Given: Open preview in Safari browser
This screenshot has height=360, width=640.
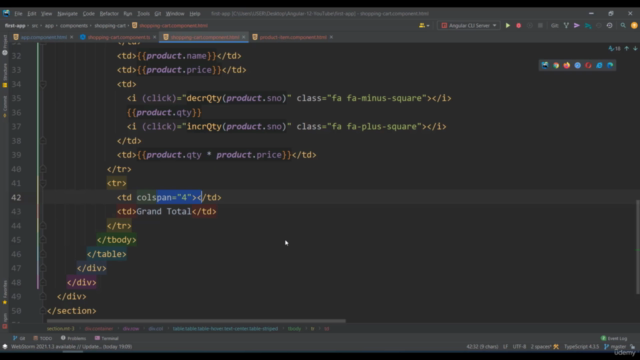Looking at the screenshot, I should [x=578, y=65].
